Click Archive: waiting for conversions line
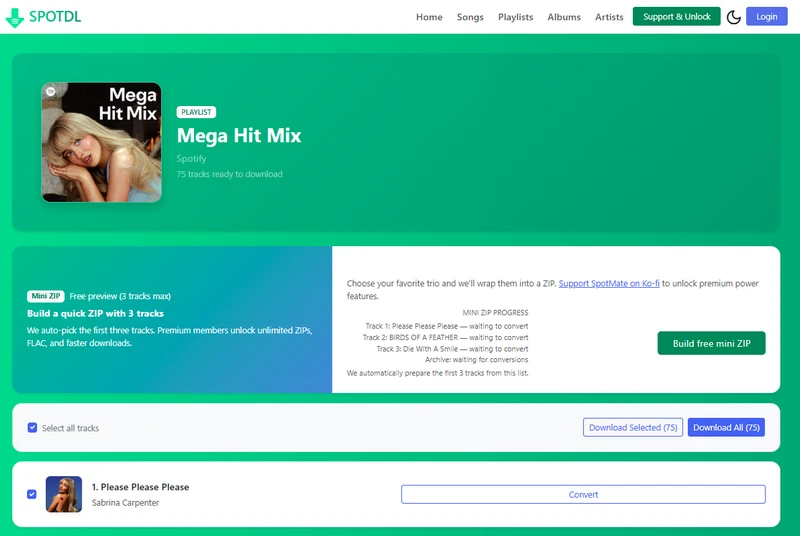 pos(476,360)
